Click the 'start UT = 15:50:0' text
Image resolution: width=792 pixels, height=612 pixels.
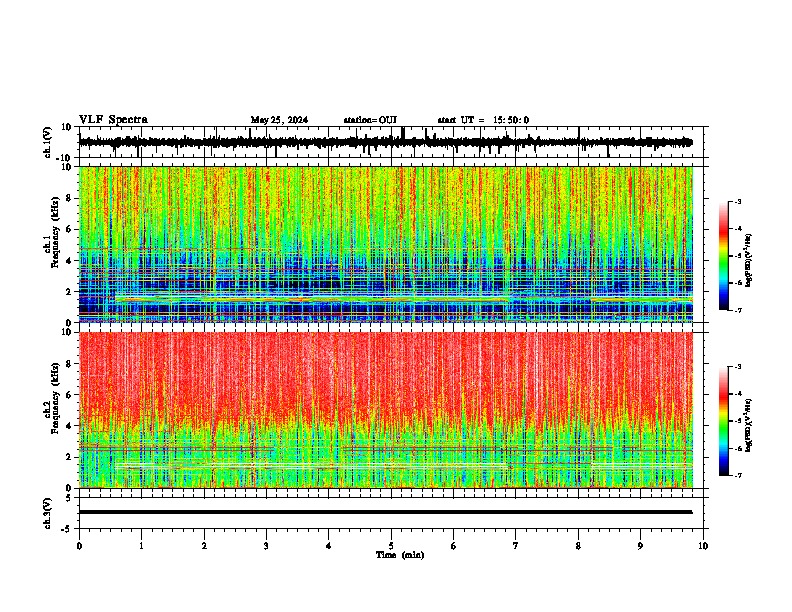(483, 120)
